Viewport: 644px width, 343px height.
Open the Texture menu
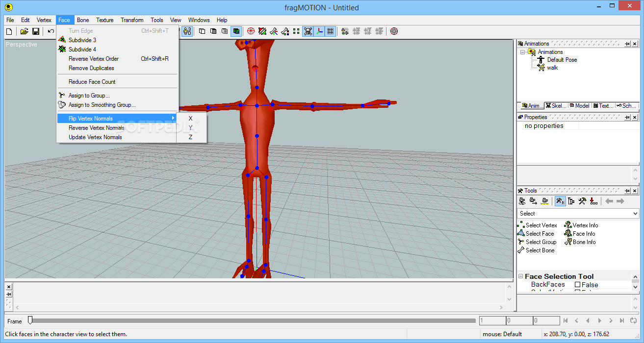point(105,20)
